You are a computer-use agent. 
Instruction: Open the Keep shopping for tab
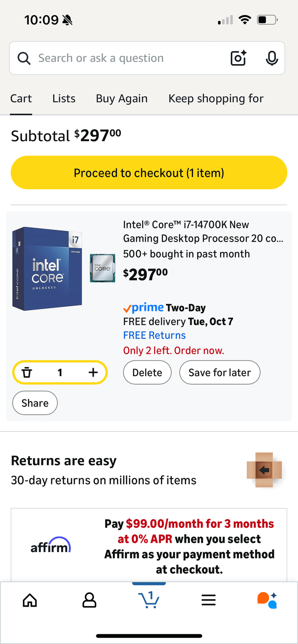(216, 99)
